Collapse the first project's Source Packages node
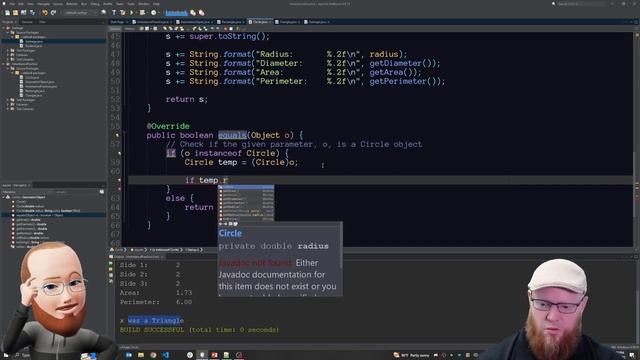This screenshot has width=640, height=360. coord(7,32)
